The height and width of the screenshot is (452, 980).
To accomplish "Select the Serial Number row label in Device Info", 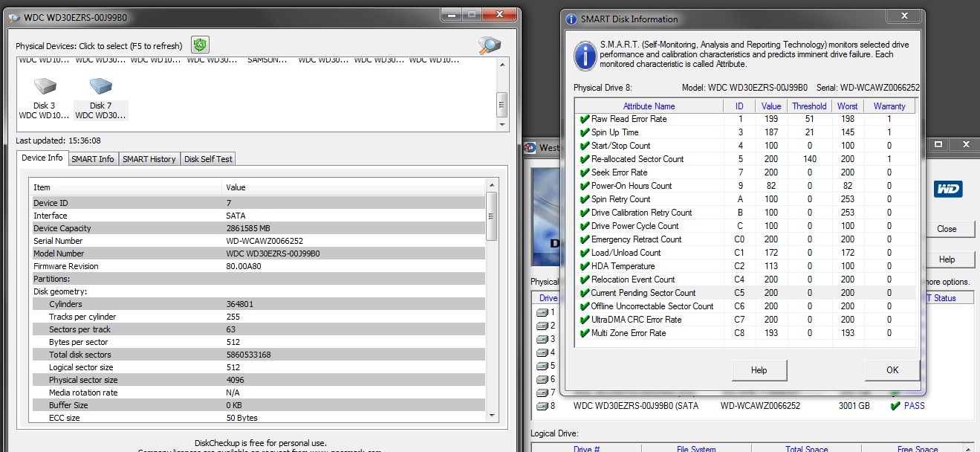I will [x=58, y=241].
